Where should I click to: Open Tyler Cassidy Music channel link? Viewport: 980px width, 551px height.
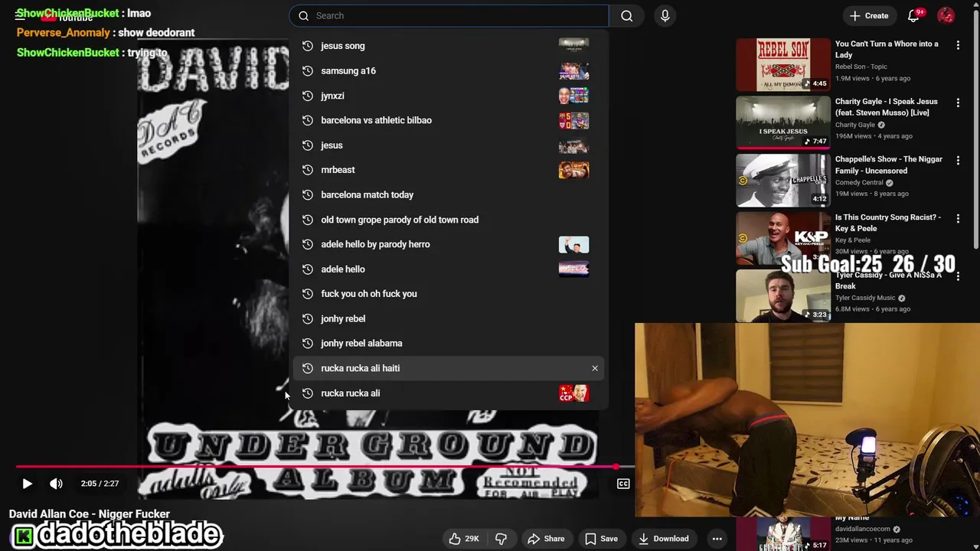coord(865,298)
